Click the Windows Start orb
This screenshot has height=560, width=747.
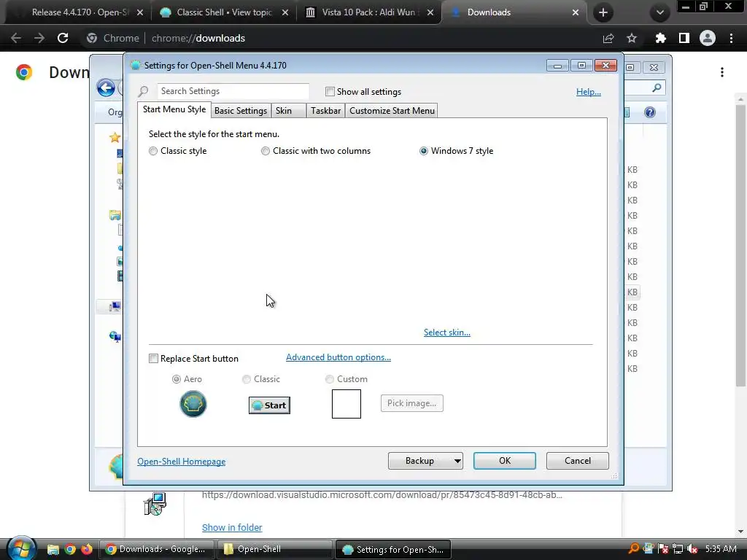(x=20, y=548)
